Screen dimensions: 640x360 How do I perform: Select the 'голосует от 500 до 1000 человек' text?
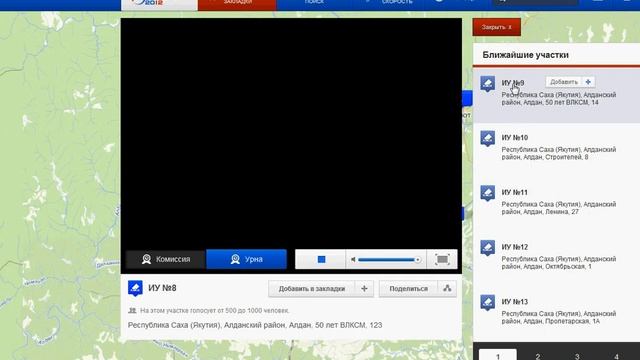pos(235,311)
